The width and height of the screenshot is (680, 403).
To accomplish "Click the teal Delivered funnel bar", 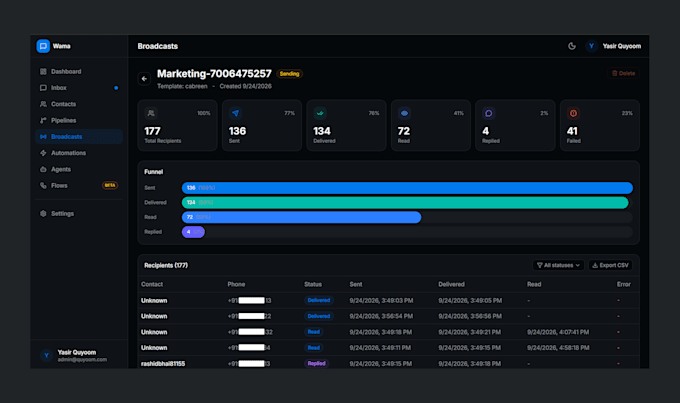I will (405, 203).
